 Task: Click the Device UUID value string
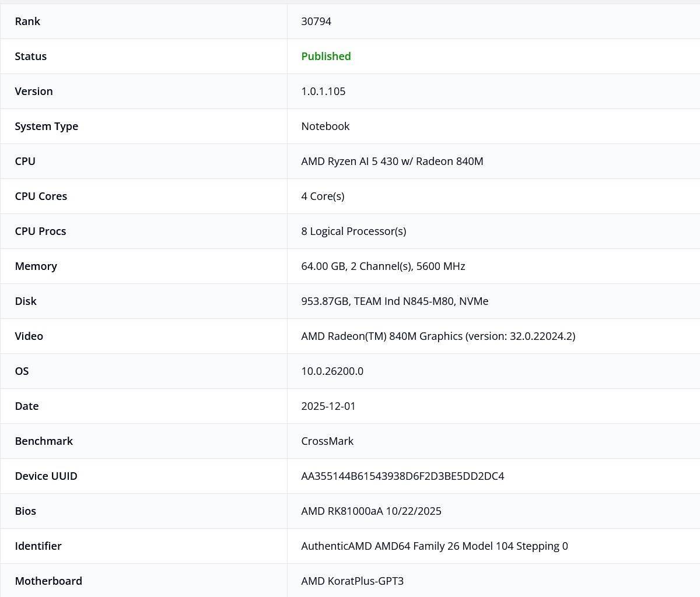pos(402,476)
